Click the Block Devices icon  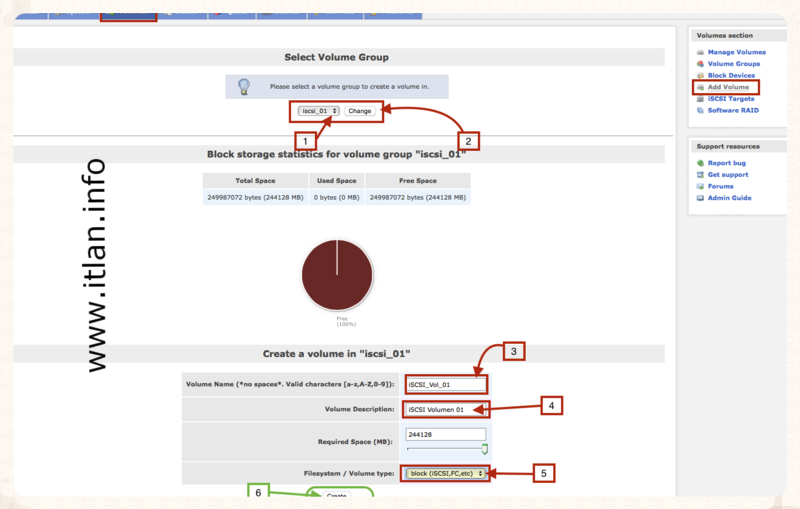tap(699, 76)
